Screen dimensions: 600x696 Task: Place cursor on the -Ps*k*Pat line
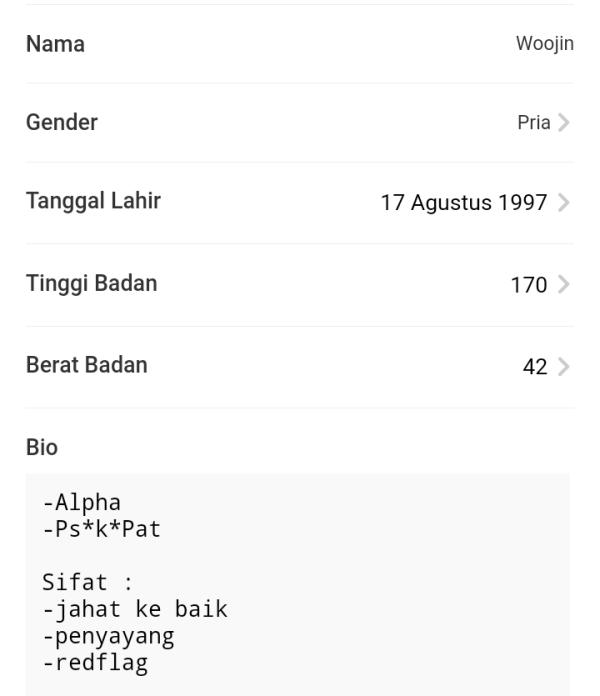click(x=102, y=529)
